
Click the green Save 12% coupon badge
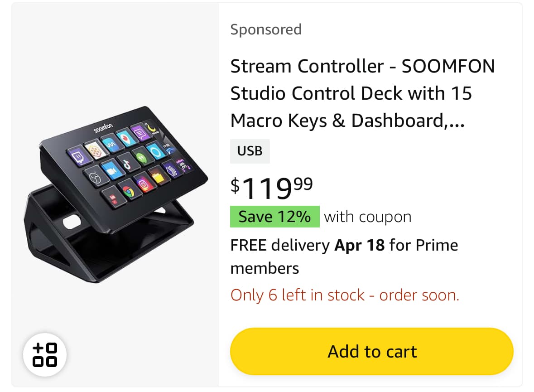pos(275,217)
